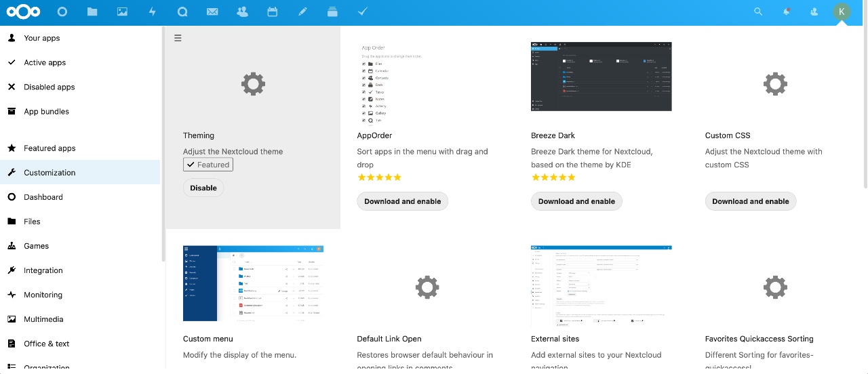Open the Mail envelope icon
Viewport: 868px width, 374px height.
point(212,12)
